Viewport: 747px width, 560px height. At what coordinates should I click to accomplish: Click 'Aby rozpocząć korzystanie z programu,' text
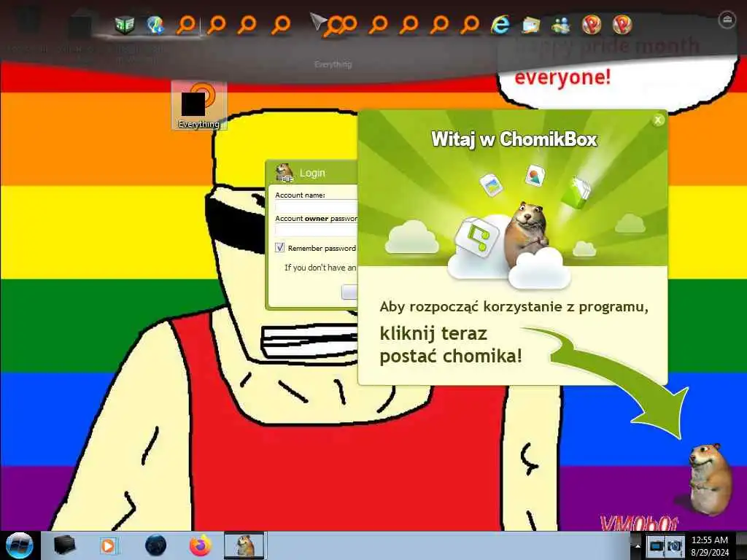point(514,307)
